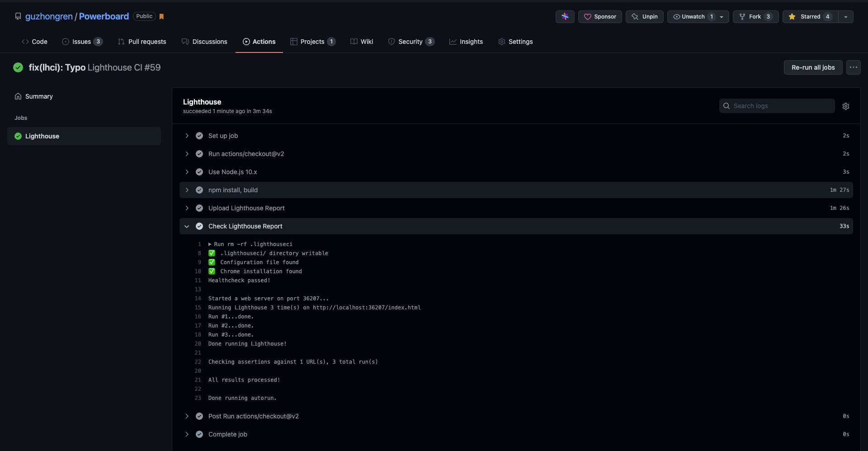Open the Unwatch notifications dropdown

(698, 16)
